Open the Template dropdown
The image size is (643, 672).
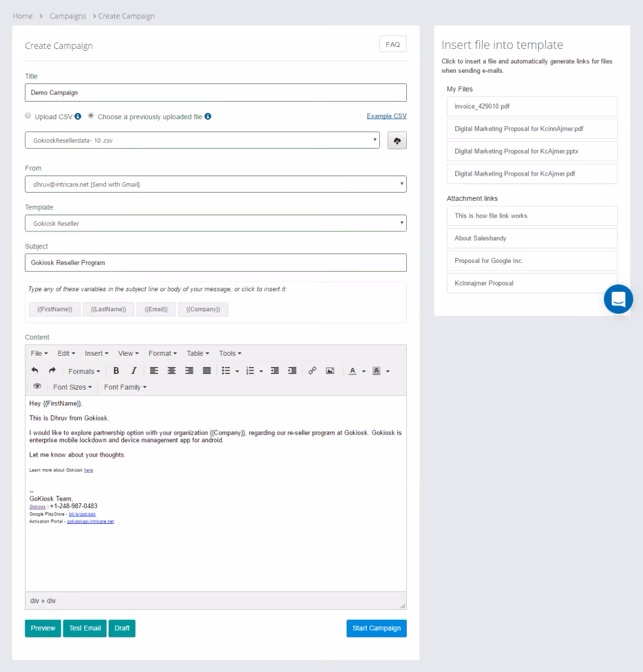pos(216,223)
